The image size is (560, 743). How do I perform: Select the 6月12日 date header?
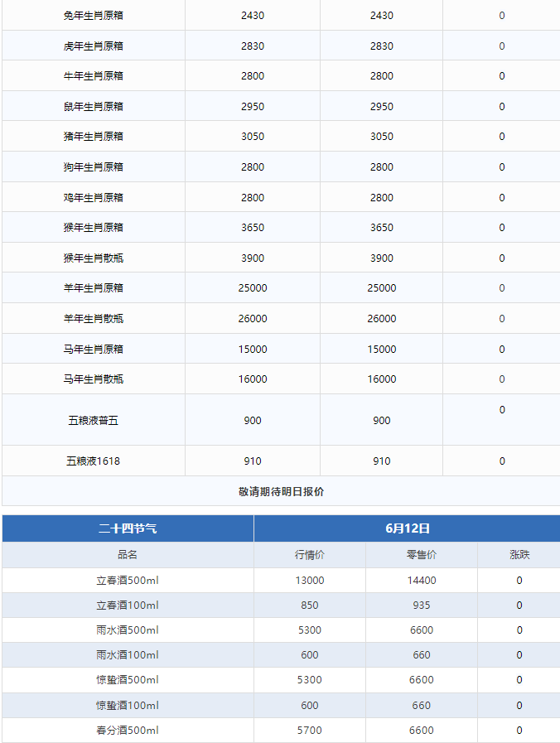[x=407, y=528]
